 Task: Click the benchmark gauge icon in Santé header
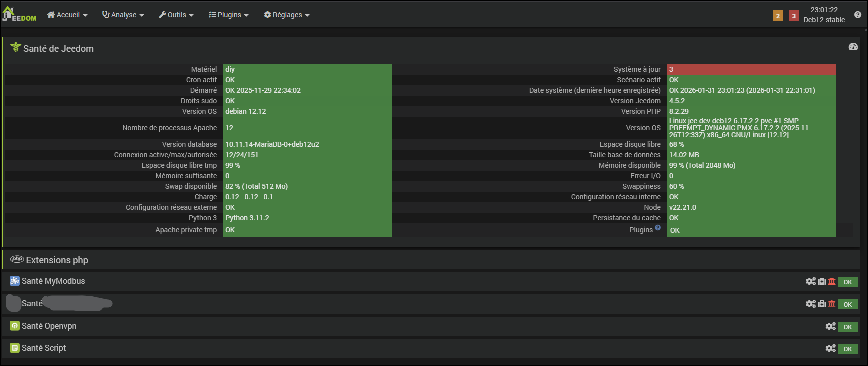pyautogui.click(x=853, y=47)
